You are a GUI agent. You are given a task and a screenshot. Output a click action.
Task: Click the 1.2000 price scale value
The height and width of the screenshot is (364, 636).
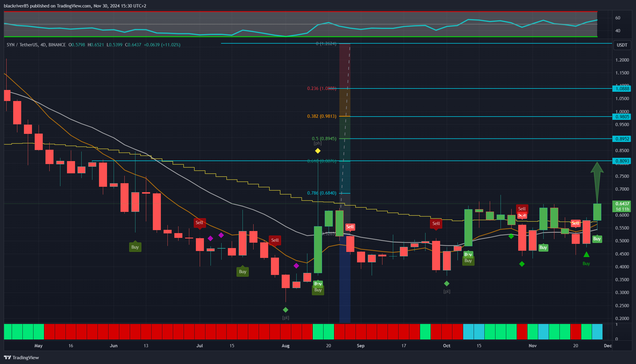tap(622, 60)
